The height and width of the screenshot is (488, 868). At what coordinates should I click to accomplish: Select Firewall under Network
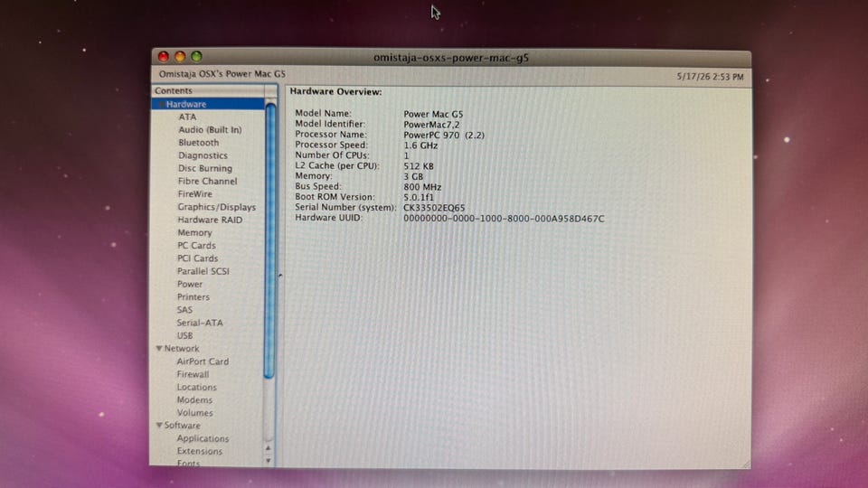click(x=193, y=374)
